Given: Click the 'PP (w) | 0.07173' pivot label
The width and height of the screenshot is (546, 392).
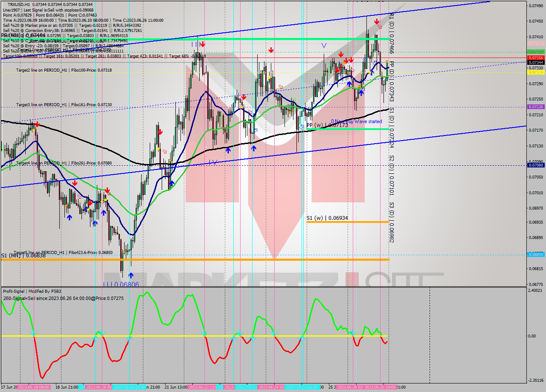Looking at the screenshot, I should [x=327, y=125].
